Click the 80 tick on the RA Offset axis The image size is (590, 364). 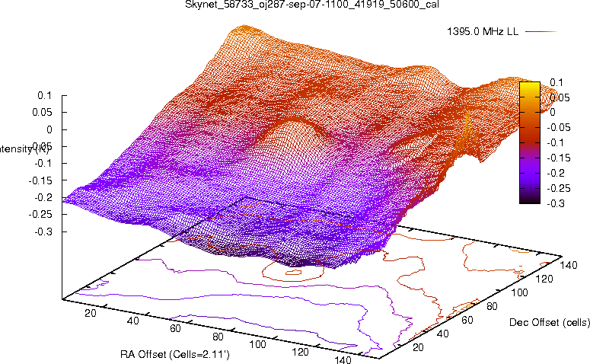point(218,337)
